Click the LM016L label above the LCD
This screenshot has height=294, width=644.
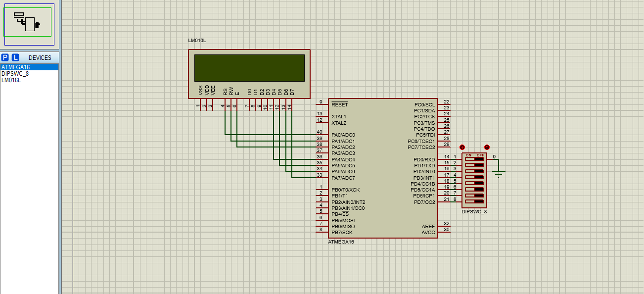(197, 41)
